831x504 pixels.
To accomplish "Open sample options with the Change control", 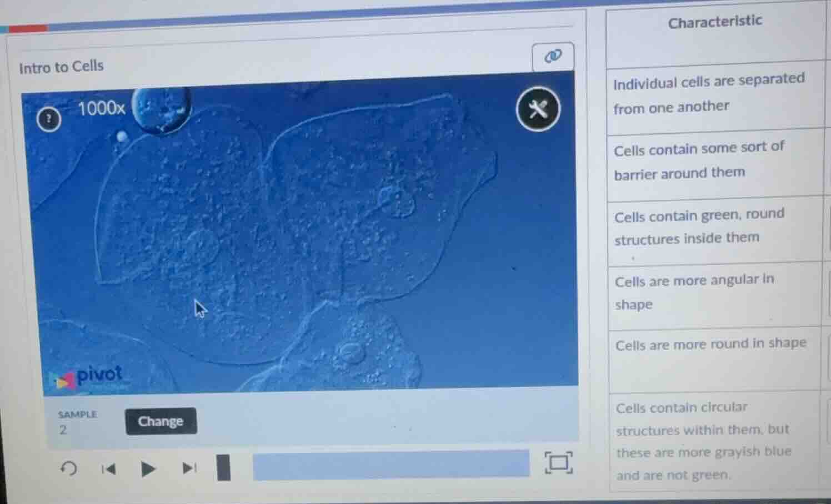I will (x=161, y=422).
